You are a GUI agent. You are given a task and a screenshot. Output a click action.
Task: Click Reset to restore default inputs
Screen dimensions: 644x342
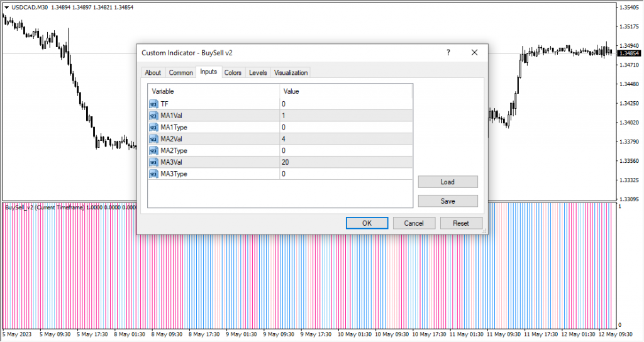461,223
